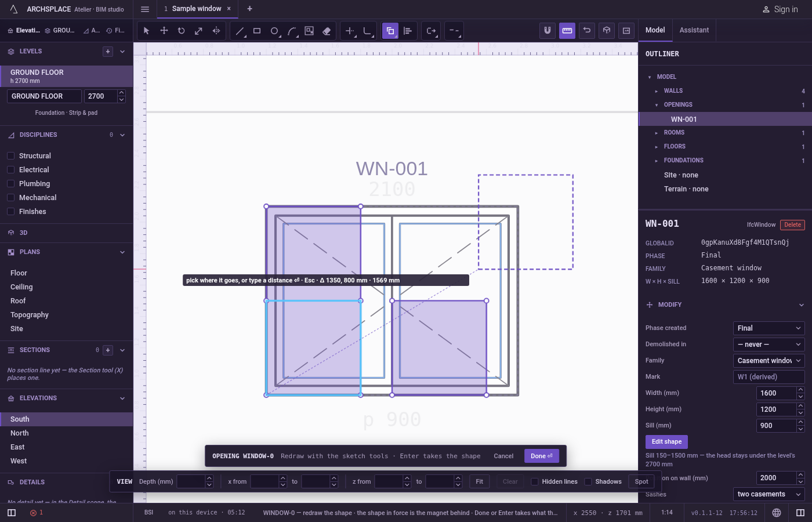Viewport: 812px width, 522px height.
Task: Select the pointer selection tool
Action: click(x=146, y=31)
